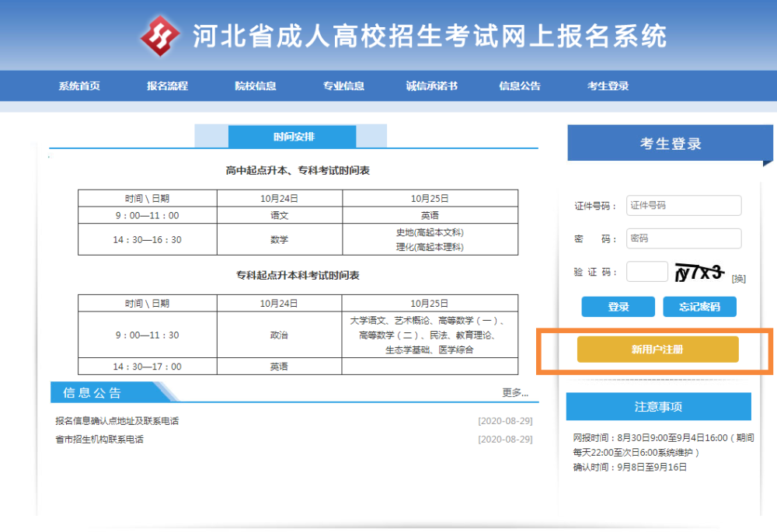Focus the 证件号码 input field
Screen dimensions: 777x532
(684, 206)
